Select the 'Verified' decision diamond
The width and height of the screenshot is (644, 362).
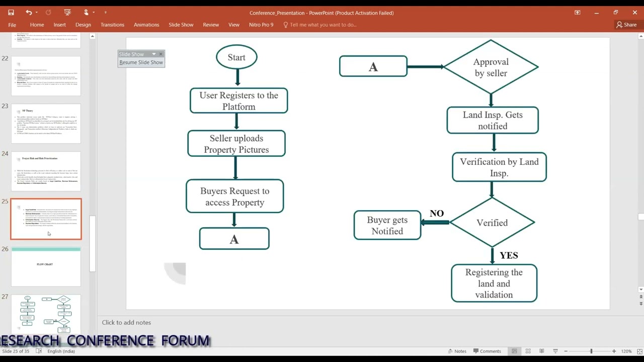pyautogui.click(x=492, y=223)
